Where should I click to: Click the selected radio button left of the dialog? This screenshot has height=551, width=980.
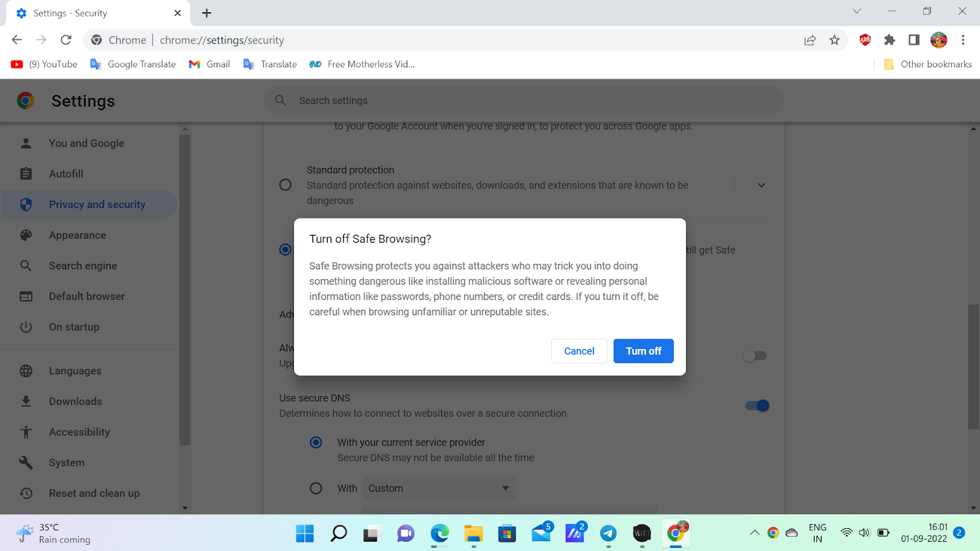click(285, 250)
